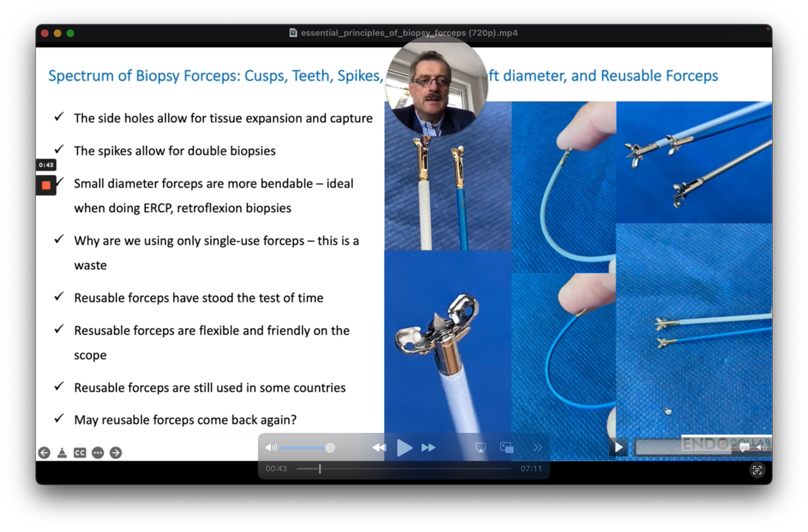Click 'Reusable forceps have stood the test' bullet
808x532 pixels.
pos(198,298)
